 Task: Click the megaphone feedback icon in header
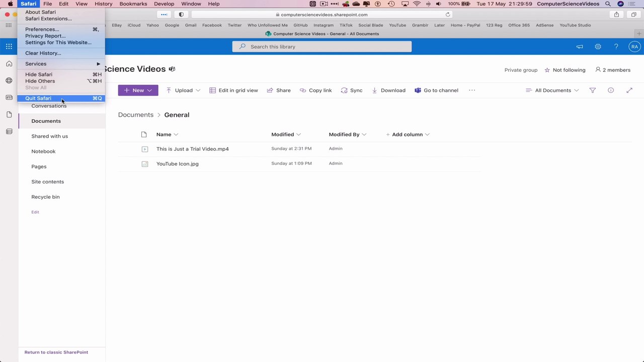click(x=580, y=46)
